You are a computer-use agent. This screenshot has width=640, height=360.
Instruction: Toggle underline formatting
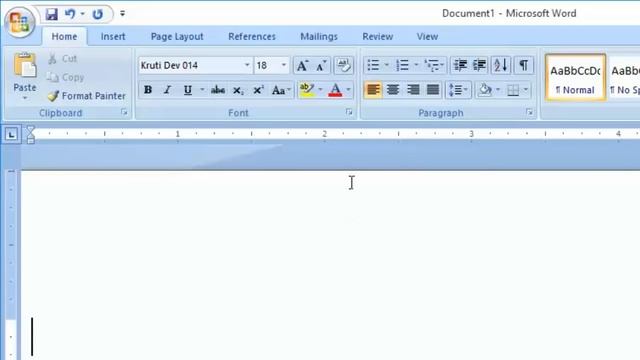pyautogui.click(x=187, y=90)
